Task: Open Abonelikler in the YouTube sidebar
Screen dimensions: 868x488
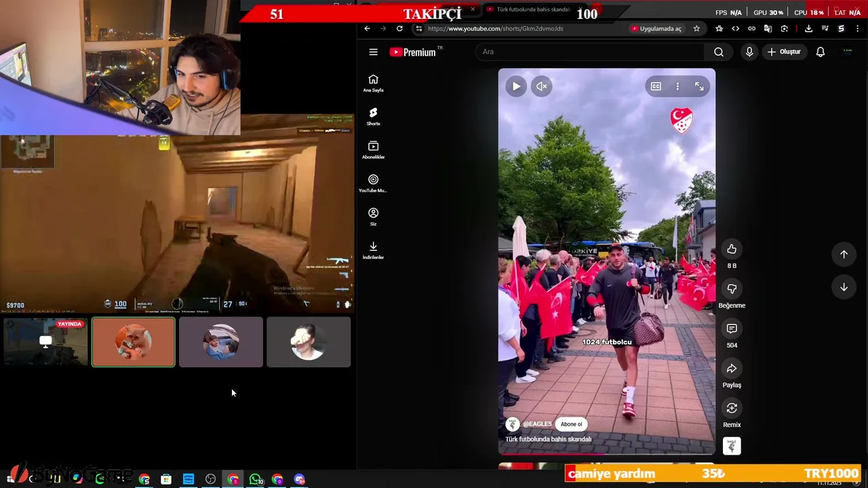Action: point(373,150)
